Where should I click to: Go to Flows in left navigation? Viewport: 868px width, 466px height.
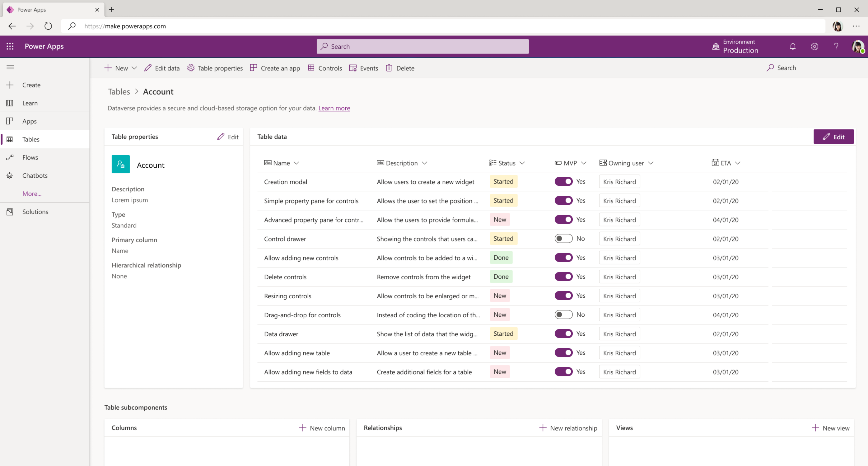point(30,157)
